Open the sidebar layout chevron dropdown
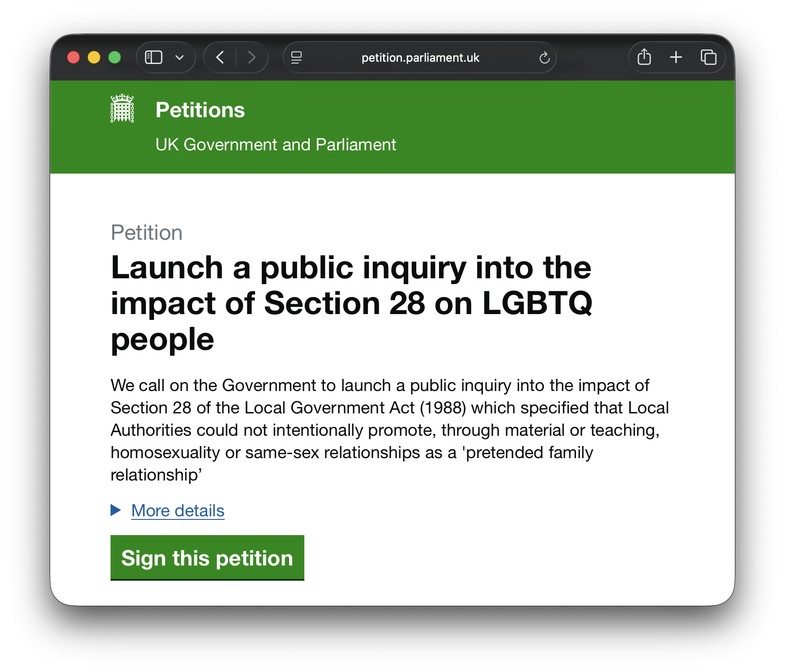Screen dimensions: 785x672 pos(180,57)
